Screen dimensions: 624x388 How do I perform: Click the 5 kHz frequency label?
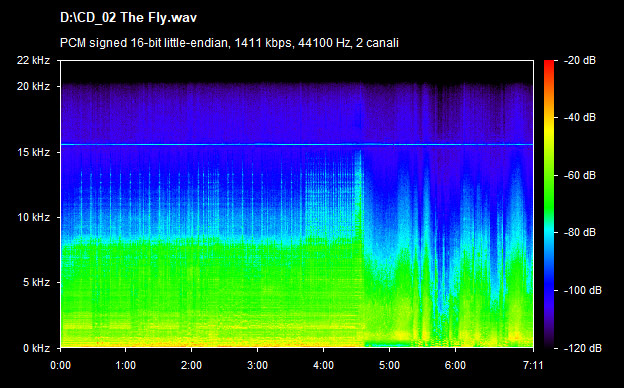[36, 283]
